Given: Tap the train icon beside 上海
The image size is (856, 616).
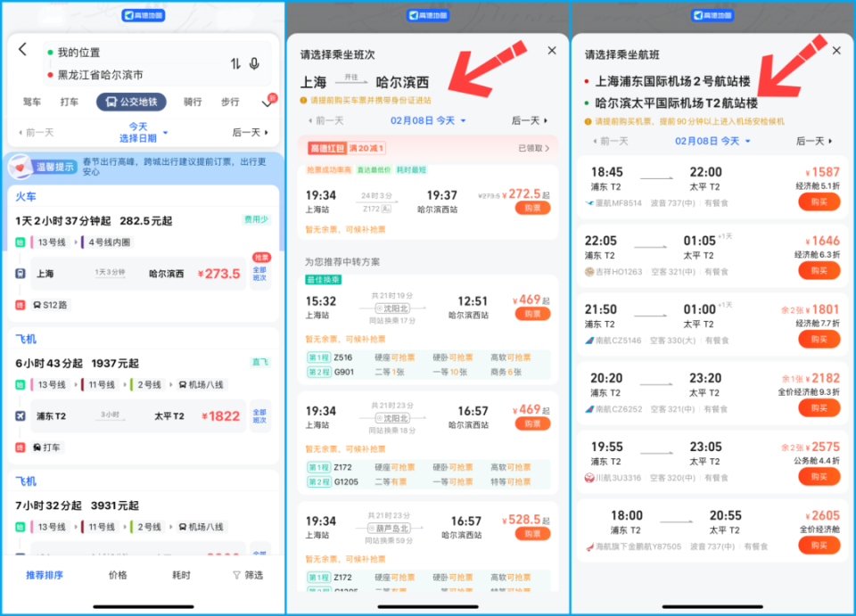Looking at the screenshot, I should pyautogui.click(x=21, y=274).
